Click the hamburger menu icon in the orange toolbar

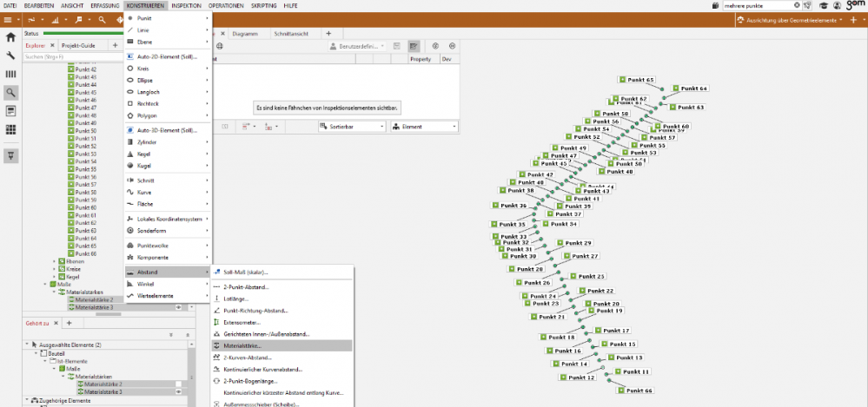point(8,19)
